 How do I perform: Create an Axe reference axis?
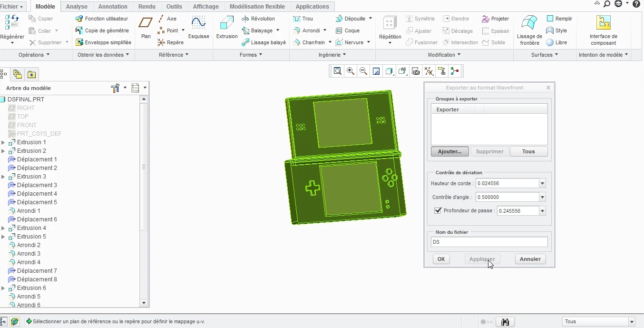click(167, 19)
